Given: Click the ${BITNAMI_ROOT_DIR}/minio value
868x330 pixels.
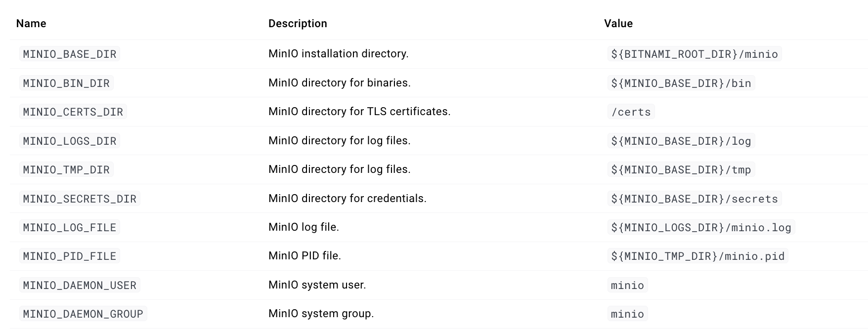Looking at the screenshot, I should (x=694, y=54).
